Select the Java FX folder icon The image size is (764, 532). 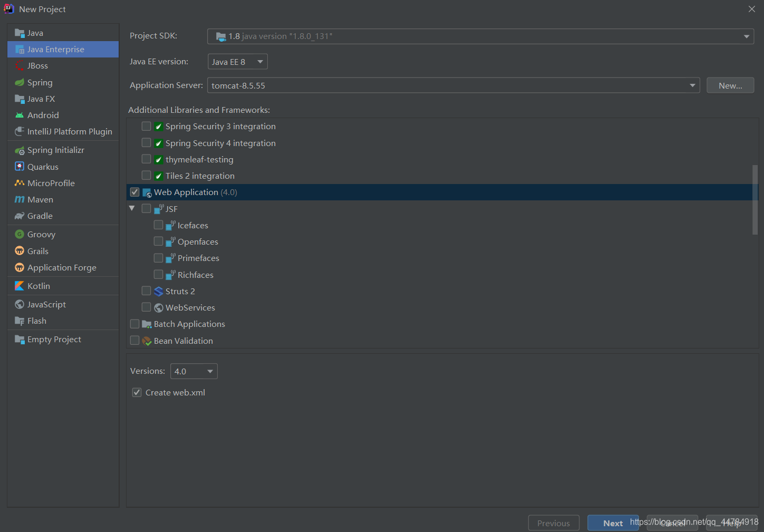(20, 99)
